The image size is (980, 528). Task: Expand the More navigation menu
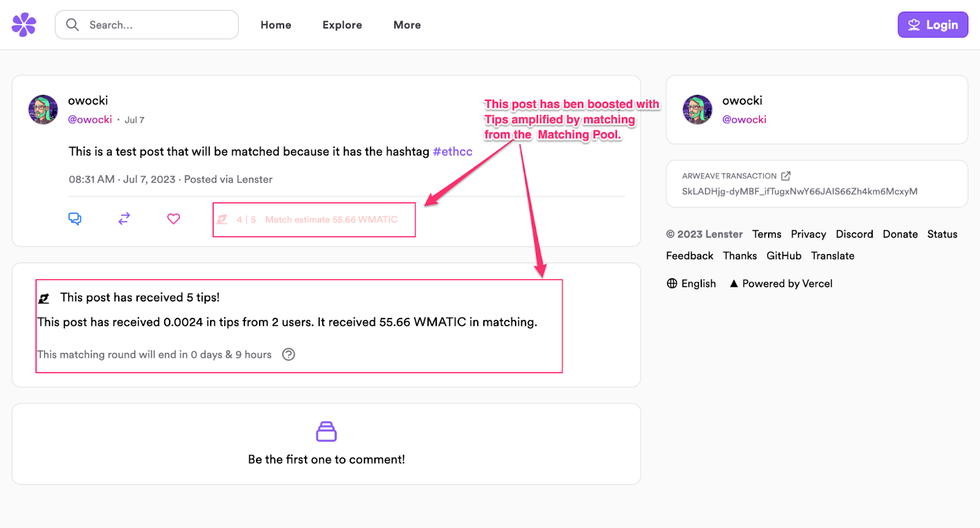click(407, 25)
